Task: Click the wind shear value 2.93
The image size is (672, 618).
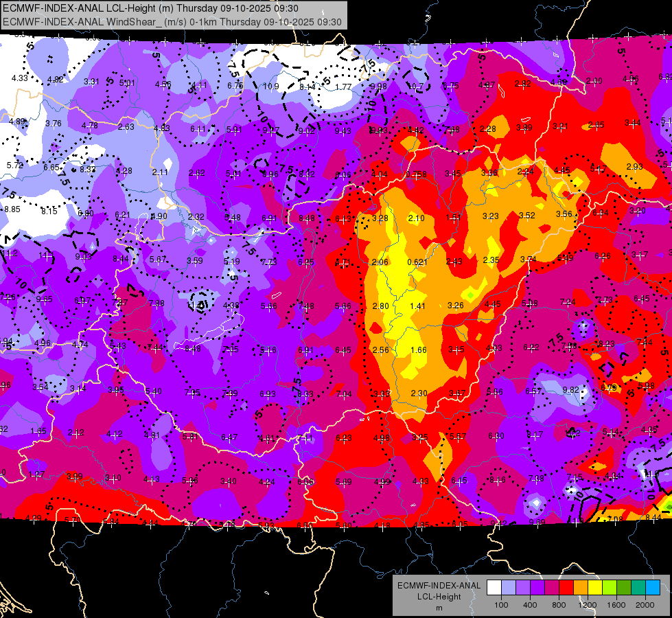Action: tap(634, 166)
